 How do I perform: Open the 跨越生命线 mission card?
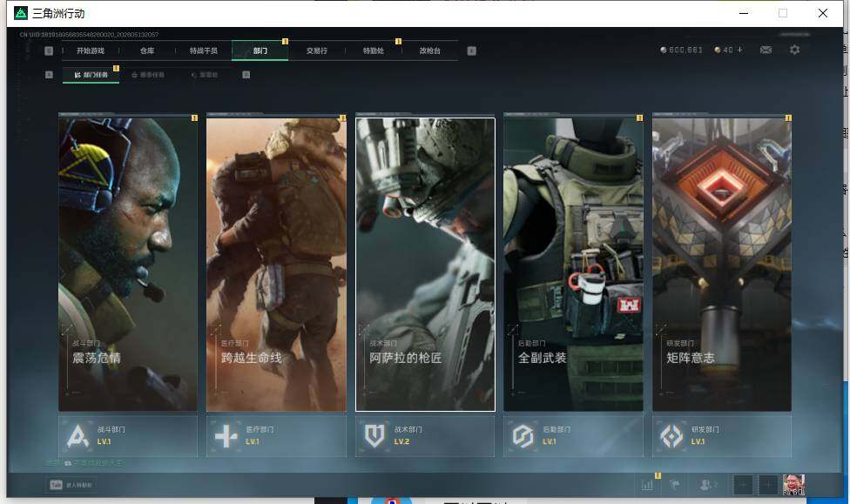(276, 265)
